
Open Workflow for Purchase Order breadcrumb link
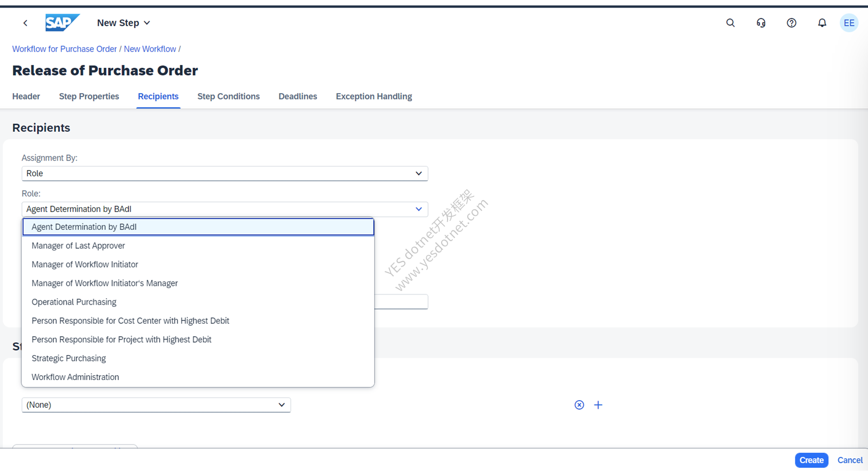[65, 49]
